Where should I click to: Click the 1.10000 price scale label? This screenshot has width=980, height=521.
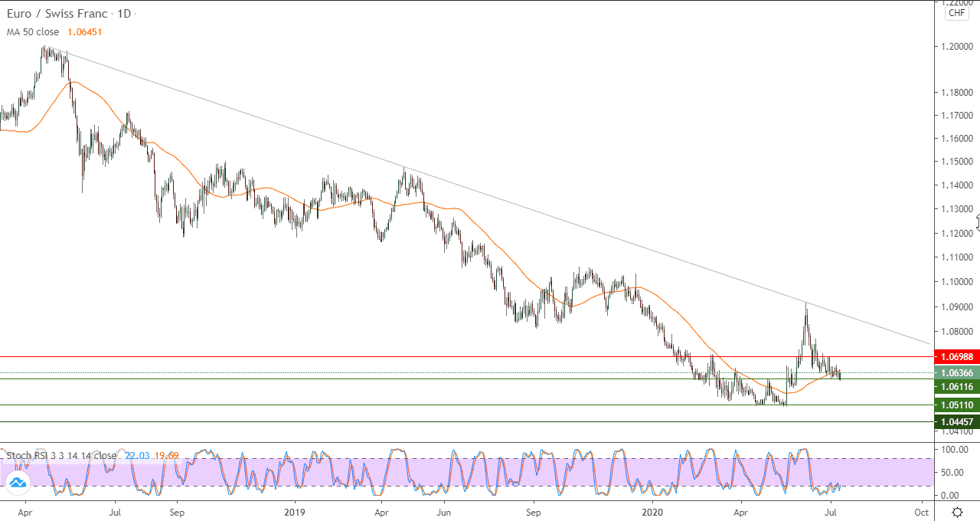[x=959, y=282]
